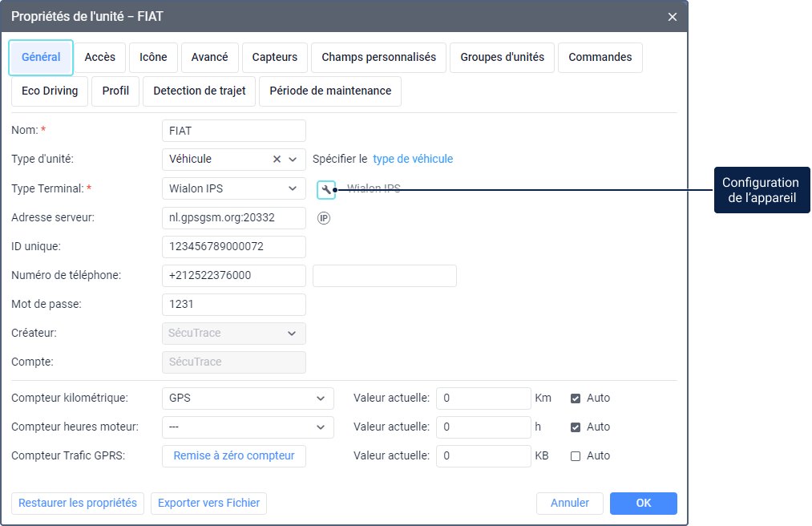Screen dimensions: 812x526
Task: Open the Eco Driving tab
Action: pos(50,91)
